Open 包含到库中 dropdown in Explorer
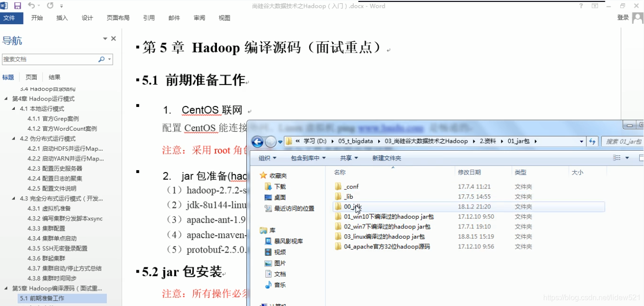This screenshot has height=306, width=644. [x=308, y=158]
